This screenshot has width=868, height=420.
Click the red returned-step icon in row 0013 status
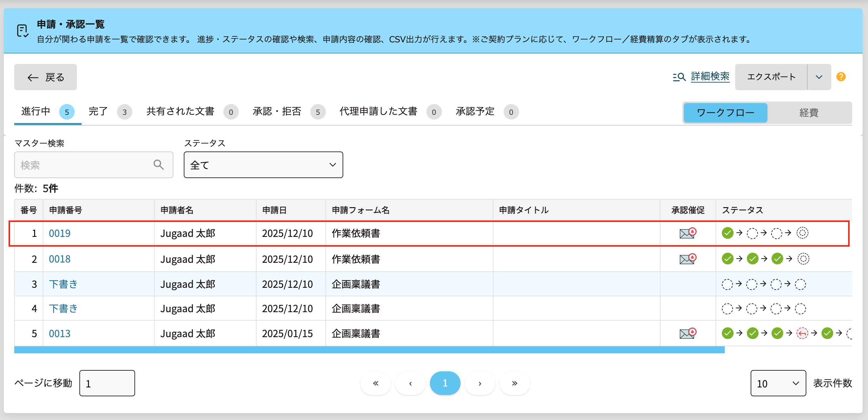tap(802, 333)
